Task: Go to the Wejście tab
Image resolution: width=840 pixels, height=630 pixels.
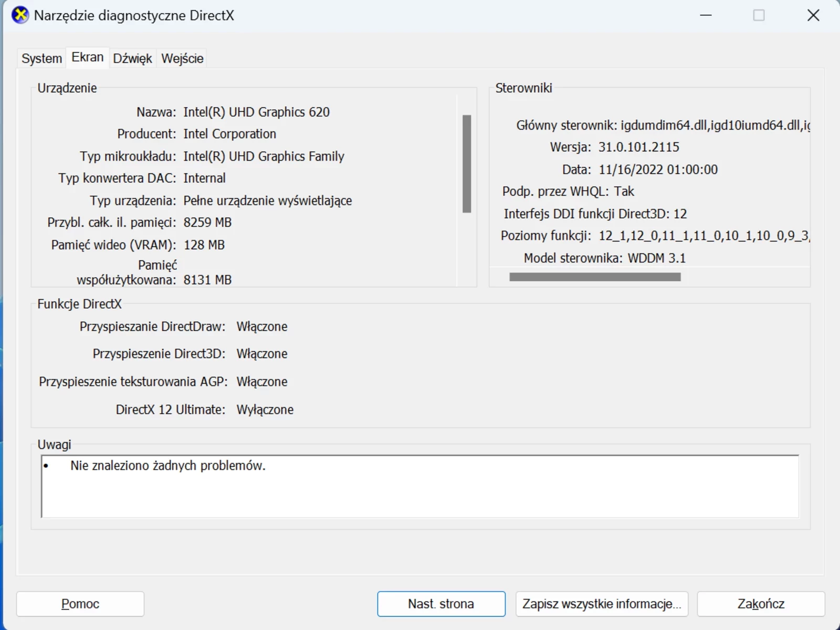Action: pyautogui.click(x=182, y=58)
